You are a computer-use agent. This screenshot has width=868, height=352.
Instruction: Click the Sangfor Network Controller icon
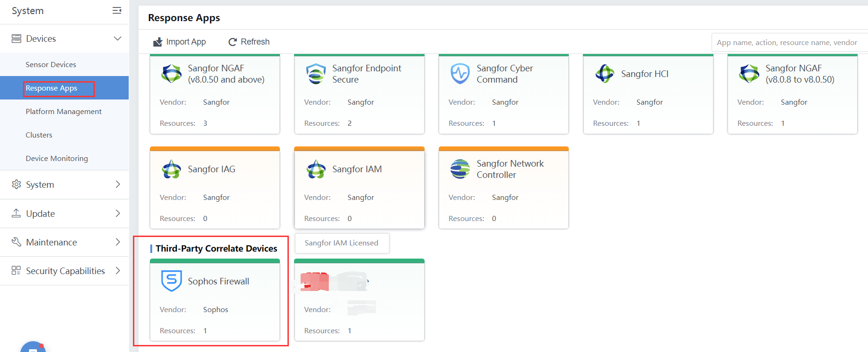460,169
